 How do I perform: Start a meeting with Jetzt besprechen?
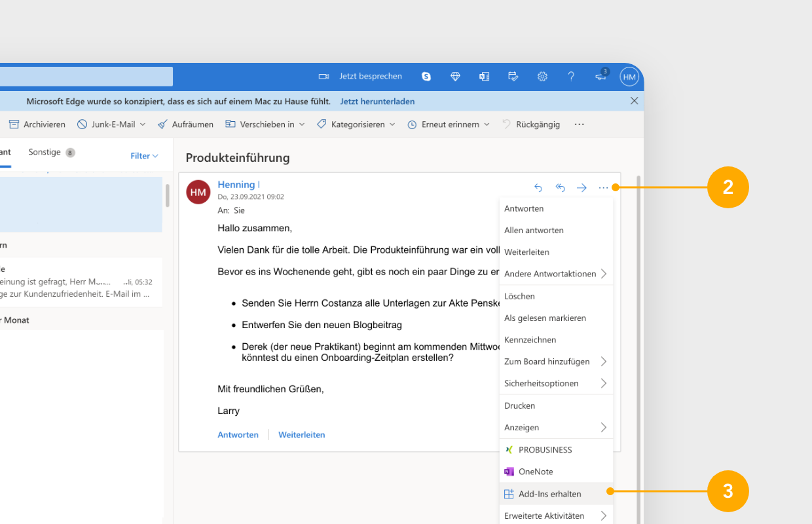point(360,77)
